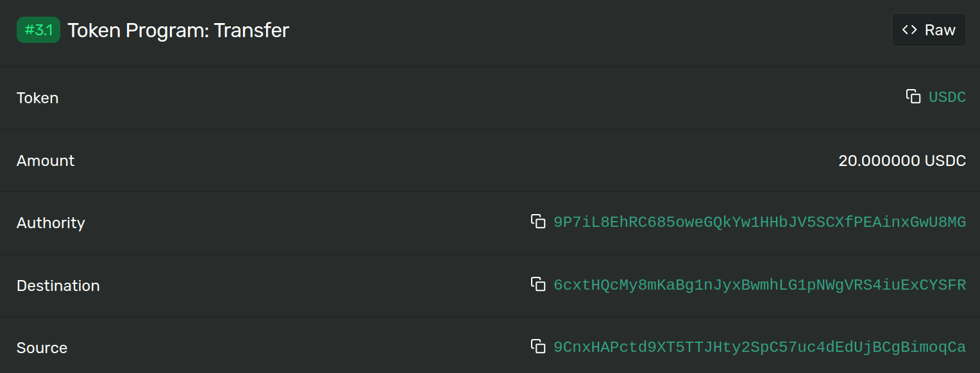Open the USDC token page
The height and width of the screenshot is (373, 980).
947,97
